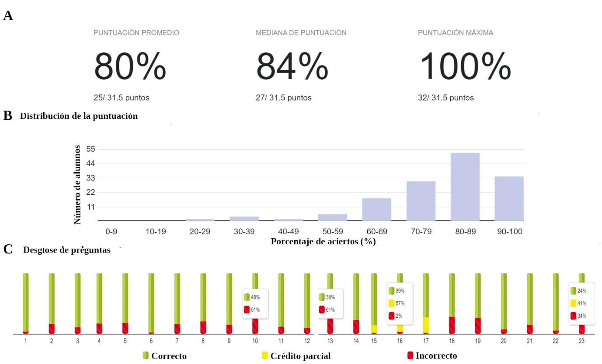Click the 'Crédito parcial' legend label
The height and width of the screenshot is (364, 602).
tap(300, 356)
